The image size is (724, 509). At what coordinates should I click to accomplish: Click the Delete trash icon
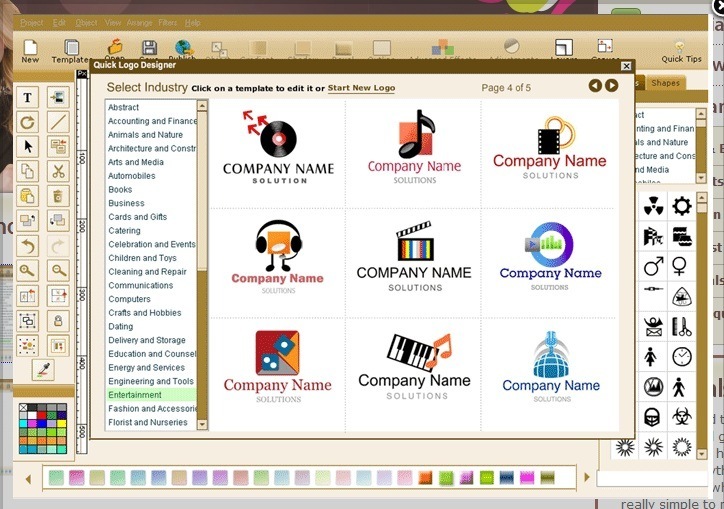[58, 196]
